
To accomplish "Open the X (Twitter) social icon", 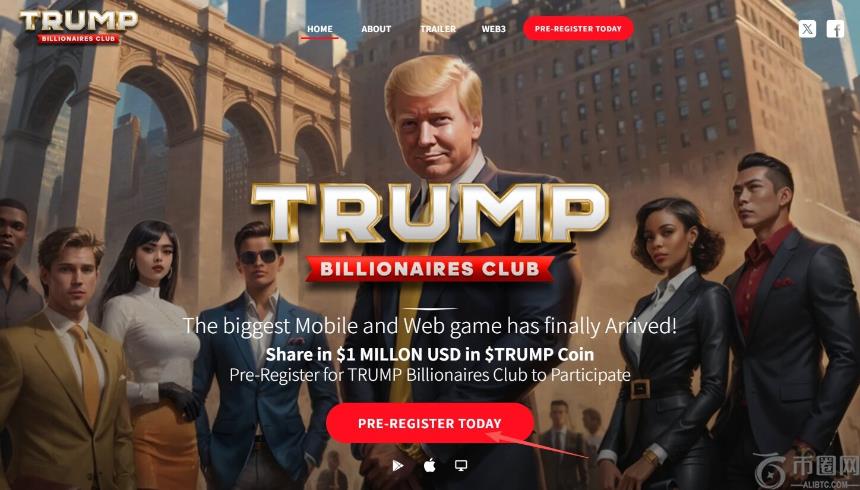I will pos(807,29).
